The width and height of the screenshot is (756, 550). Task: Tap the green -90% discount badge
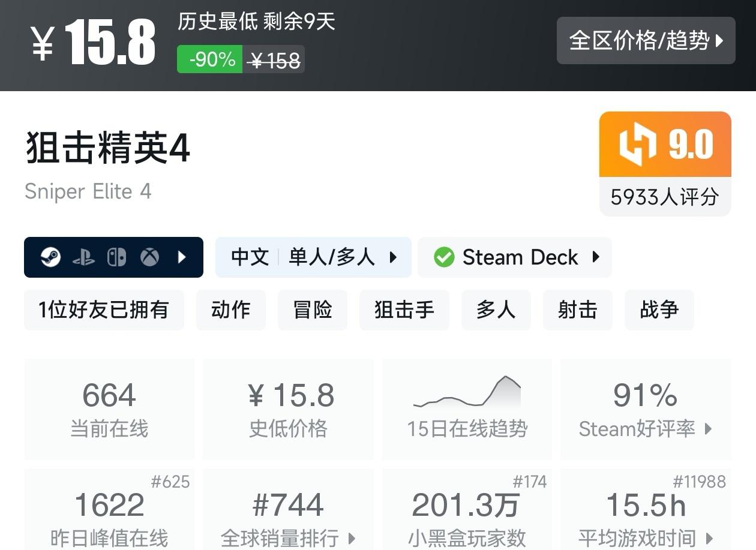[210, 59]
